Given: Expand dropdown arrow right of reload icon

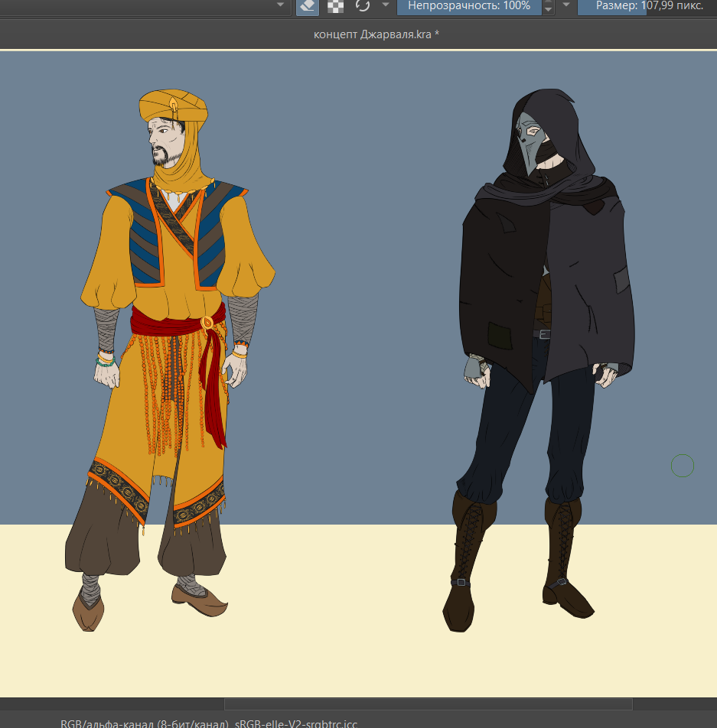Looking at the screenshot, I should (x=386, y=5).
